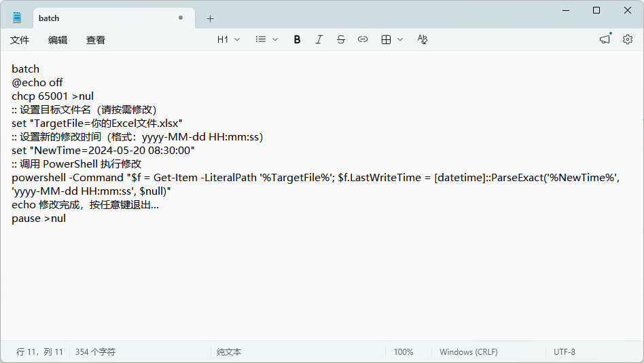Click the 纯文本 format indicator in status bar

pyautogui.click(x=229, y=352)
